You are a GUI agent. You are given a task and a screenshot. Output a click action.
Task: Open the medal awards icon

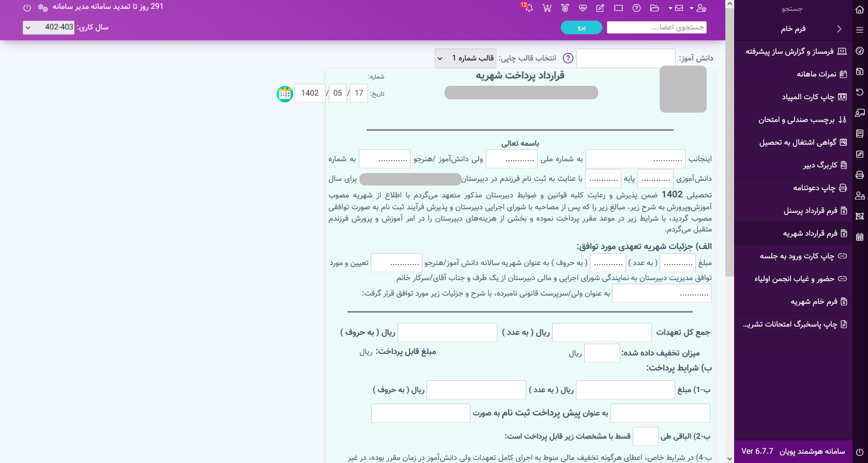tap(565, 8)
